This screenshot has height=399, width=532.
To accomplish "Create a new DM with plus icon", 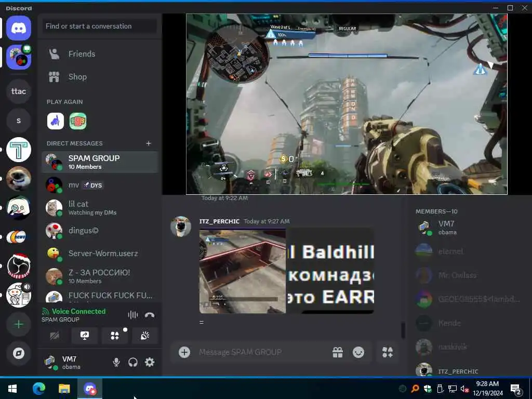I will [148, 143].
